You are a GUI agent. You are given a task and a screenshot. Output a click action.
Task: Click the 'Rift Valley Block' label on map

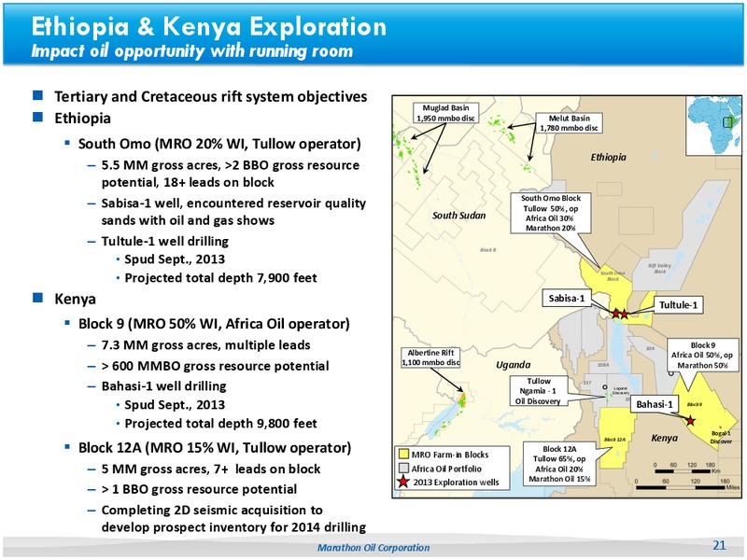660,269
